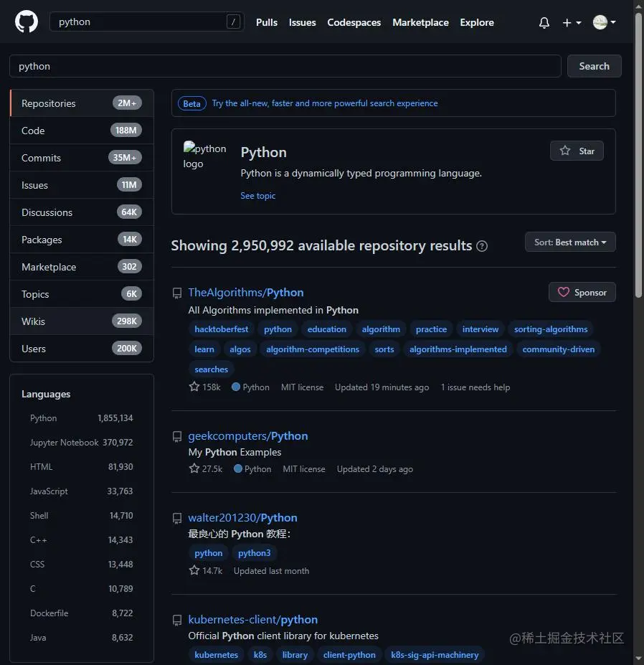Viewport: 644px width, 665px height.
Task: Open the Sort: Best match dropdown
Action: click(x=570, y=242)
